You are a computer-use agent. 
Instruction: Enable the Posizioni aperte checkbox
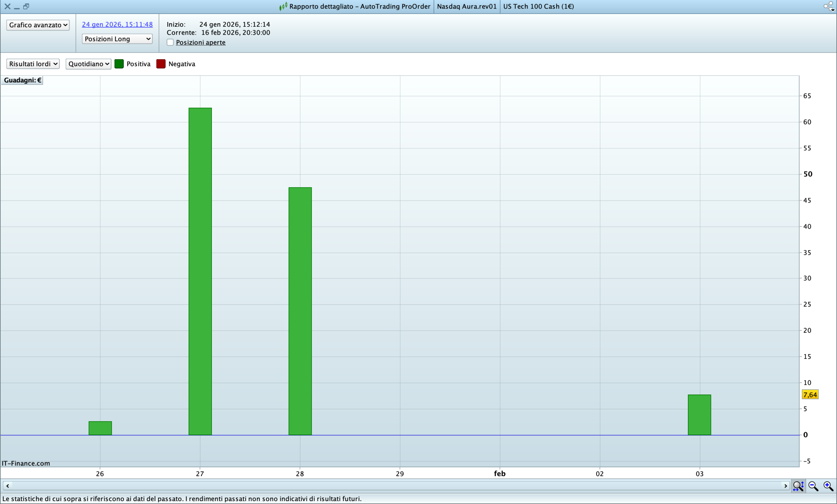(x=170, y=42)
